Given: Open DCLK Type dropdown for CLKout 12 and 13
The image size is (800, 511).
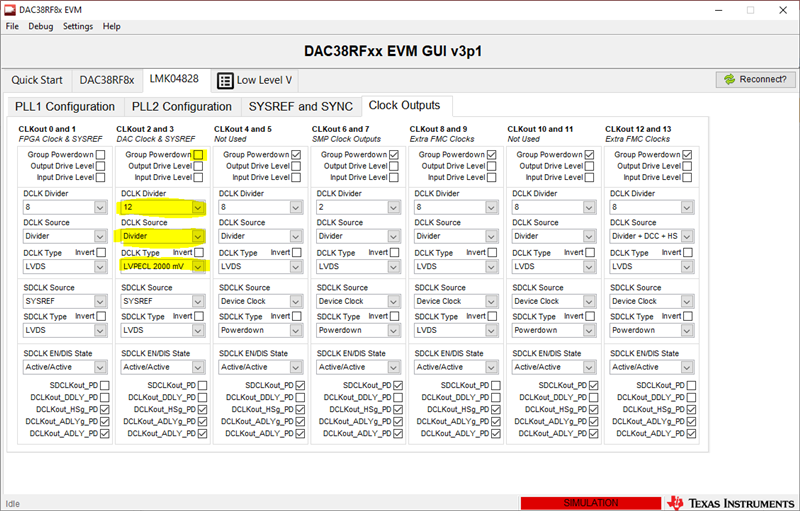Looking at the screenshot, I should [x=652, y=266].
